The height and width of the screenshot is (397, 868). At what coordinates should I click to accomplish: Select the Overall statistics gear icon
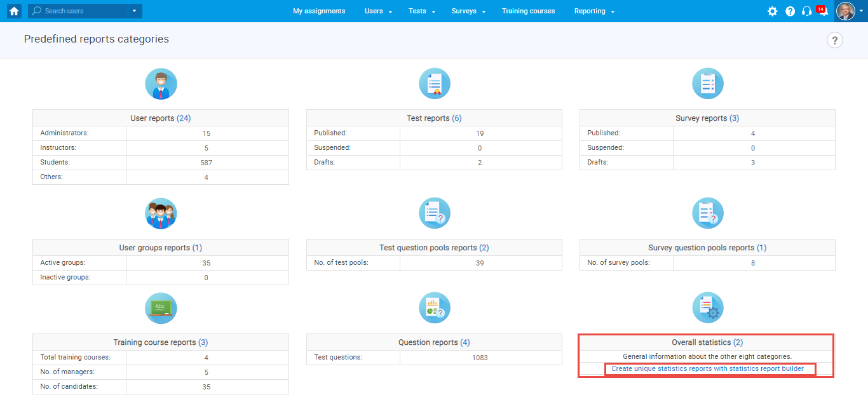pos(707,308)
